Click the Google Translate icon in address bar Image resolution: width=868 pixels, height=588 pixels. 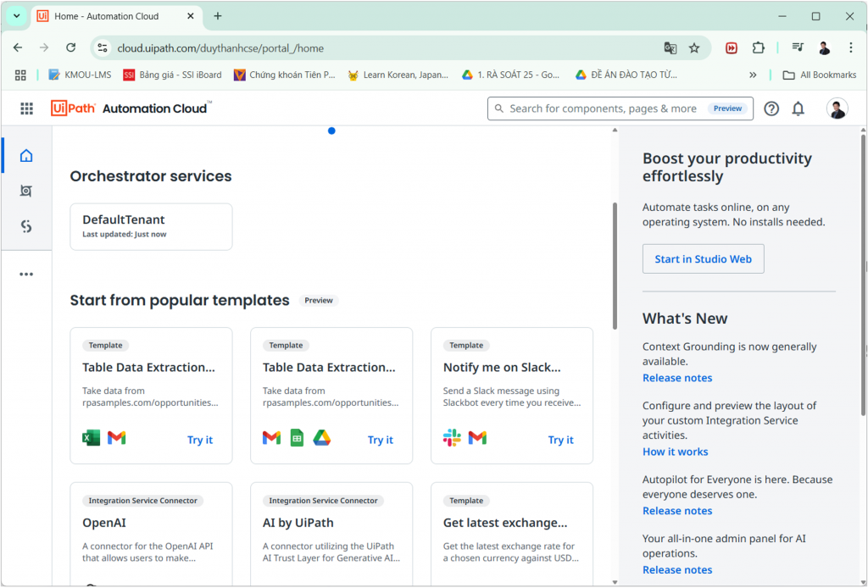[x=670, y=48]
